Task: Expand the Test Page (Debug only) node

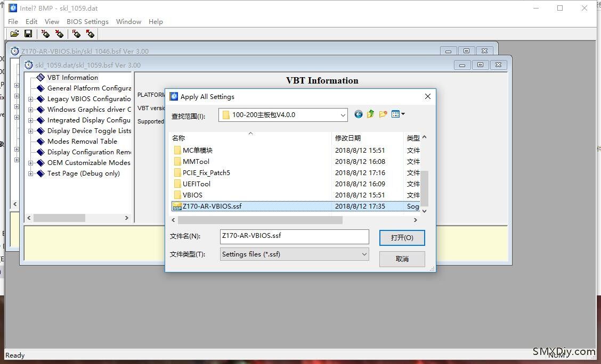Action: coord(31,173)
